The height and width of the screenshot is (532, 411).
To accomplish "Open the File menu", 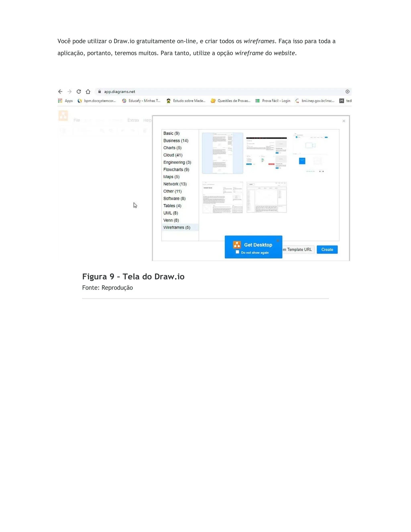I will click(77, 120).
